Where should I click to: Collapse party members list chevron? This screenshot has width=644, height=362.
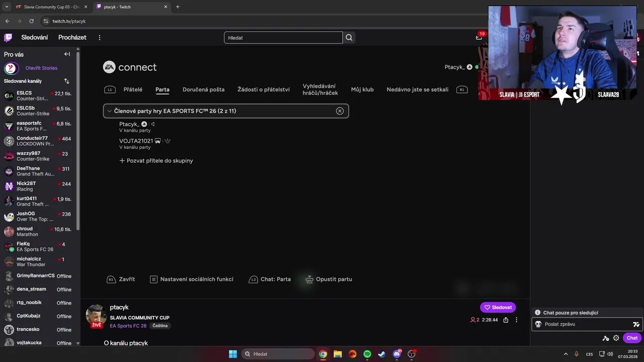[x=109, y=111]
